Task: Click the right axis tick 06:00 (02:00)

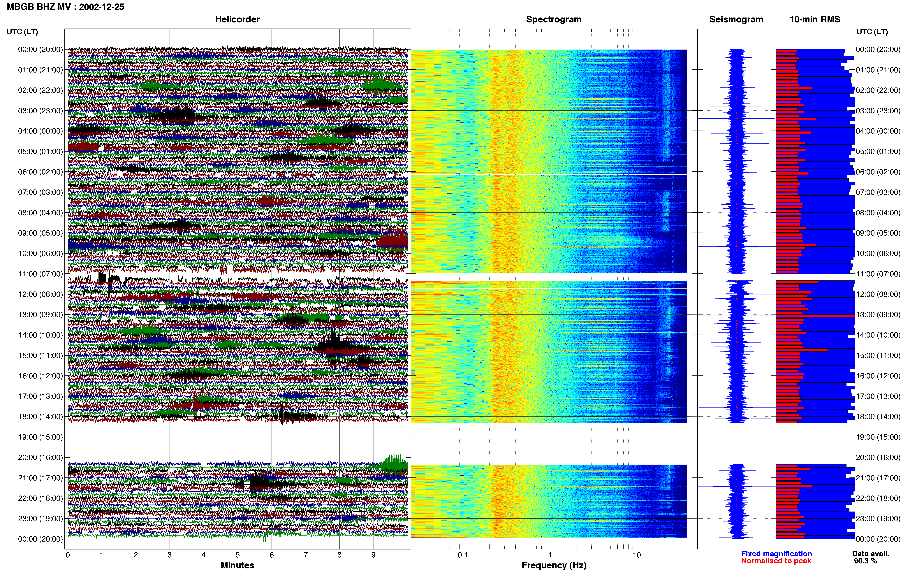Action: coord(878,172)
